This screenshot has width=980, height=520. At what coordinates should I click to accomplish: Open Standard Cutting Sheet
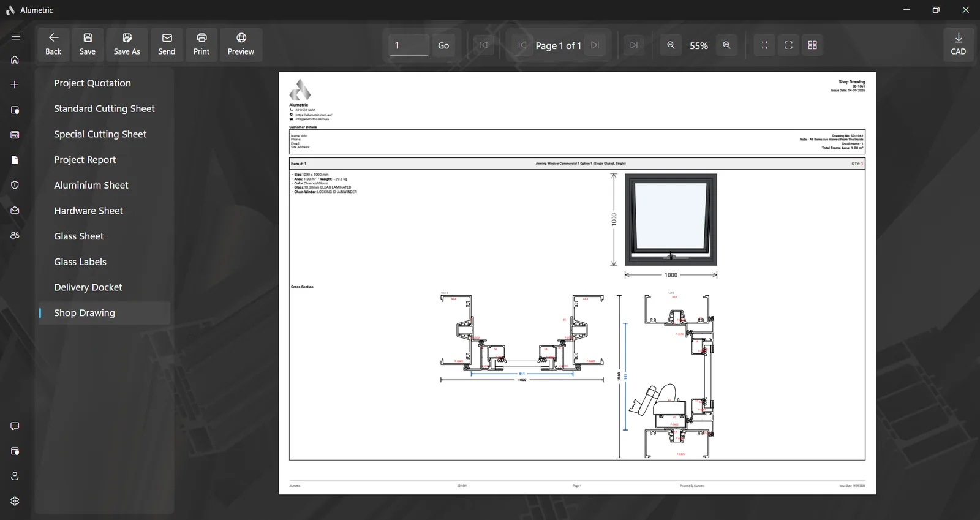pos(105,108)
